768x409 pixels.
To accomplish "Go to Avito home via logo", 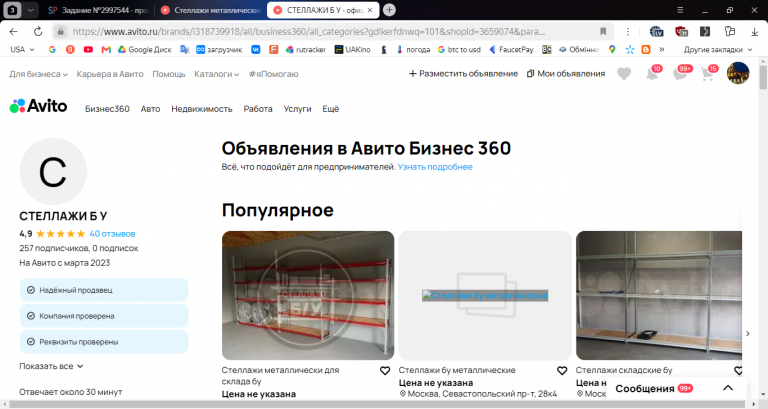I will click(38, 106).
